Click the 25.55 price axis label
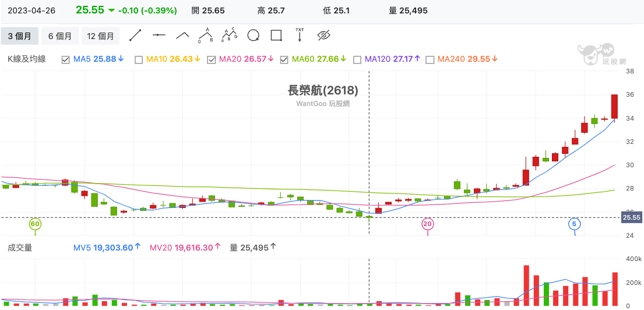 (632, 217)
